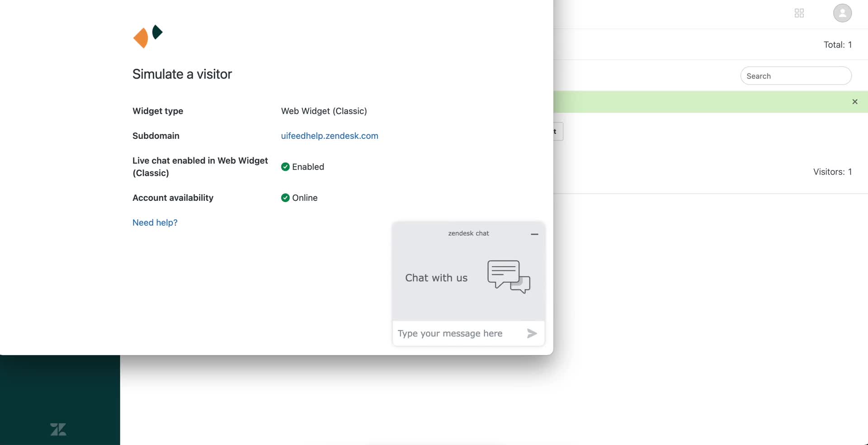Click the Enabled status text
Image resolution: width=868 pixels, height=445 pixels.
coord(308,167)
